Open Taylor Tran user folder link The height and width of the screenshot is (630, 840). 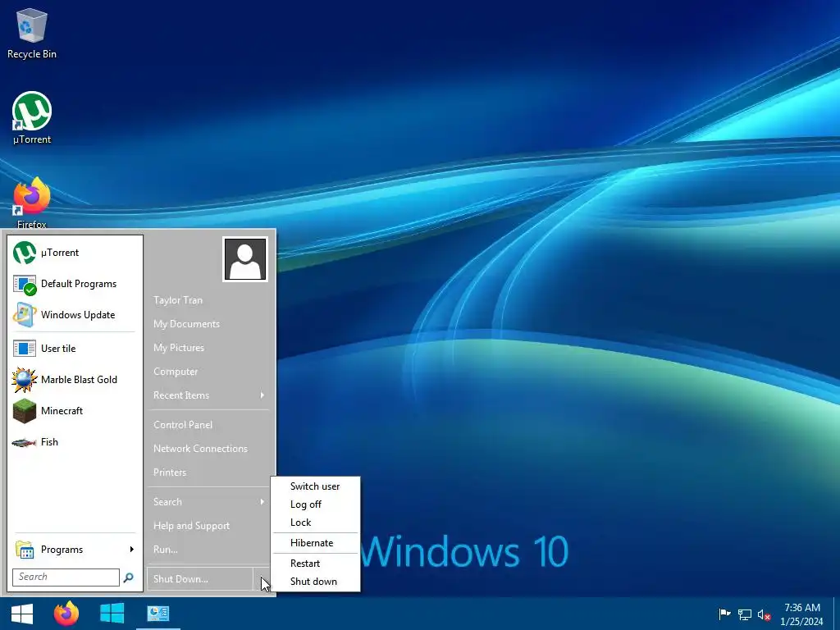[x=208, y=300]
